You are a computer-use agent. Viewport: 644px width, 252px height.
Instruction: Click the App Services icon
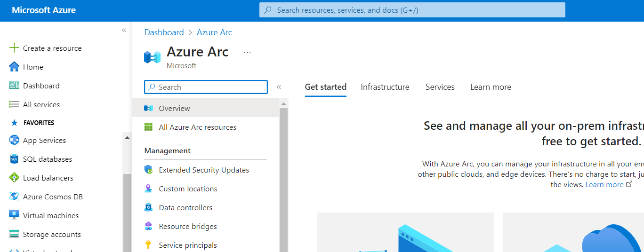click(14, 140)
